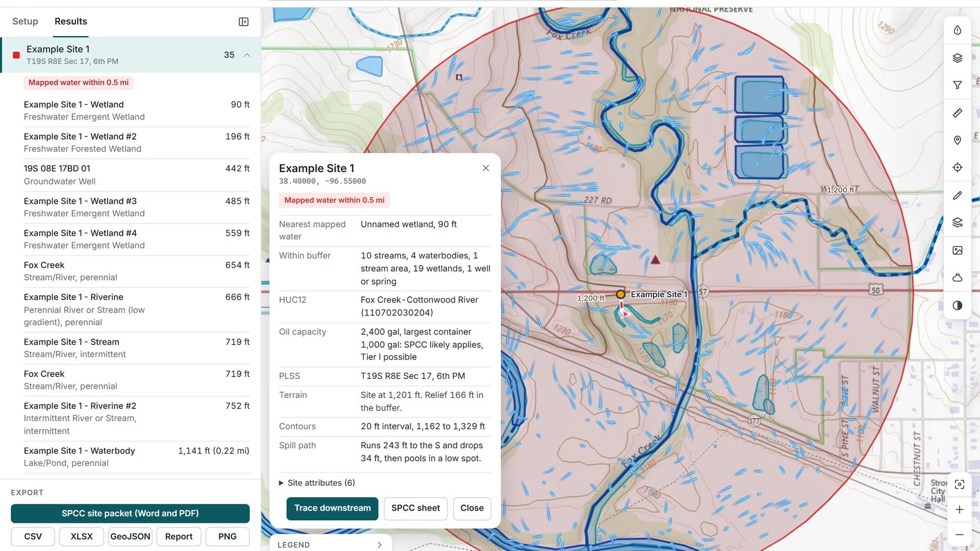Click the fit-to-extent frame icon
The width and height of the screenshot is (980, 551).
pyautogui.click(x=959, y=484)
